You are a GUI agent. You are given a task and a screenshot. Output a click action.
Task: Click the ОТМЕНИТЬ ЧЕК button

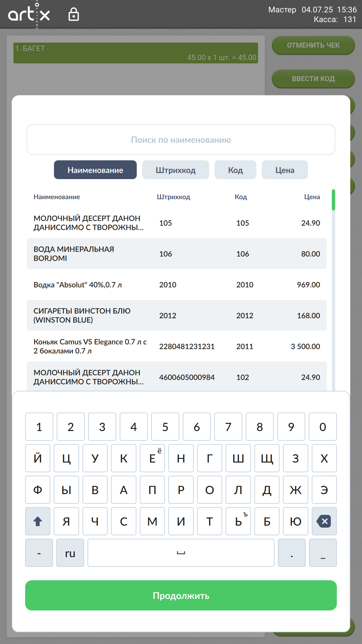(x=313, y=45)
